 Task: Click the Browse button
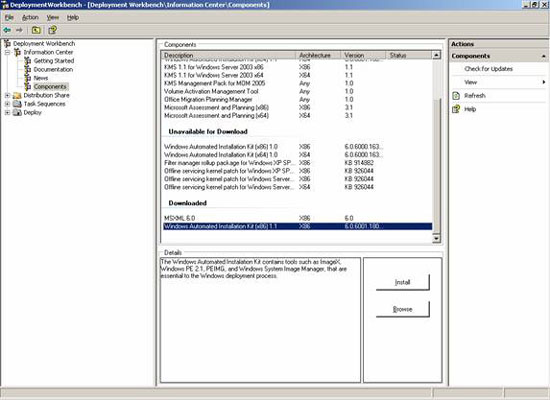tap(403, 309)
